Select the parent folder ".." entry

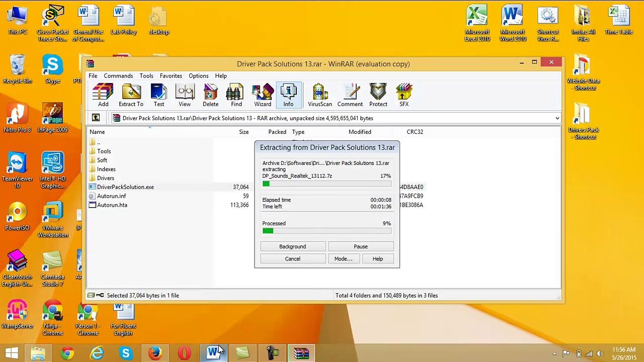coord(98,142)
